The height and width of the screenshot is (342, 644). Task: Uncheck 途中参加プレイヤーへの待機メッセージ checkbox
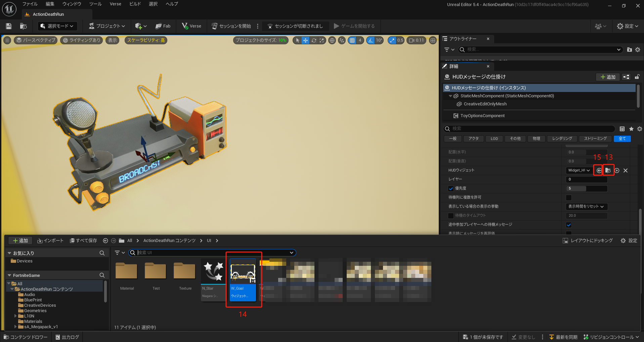pos(569,225)
